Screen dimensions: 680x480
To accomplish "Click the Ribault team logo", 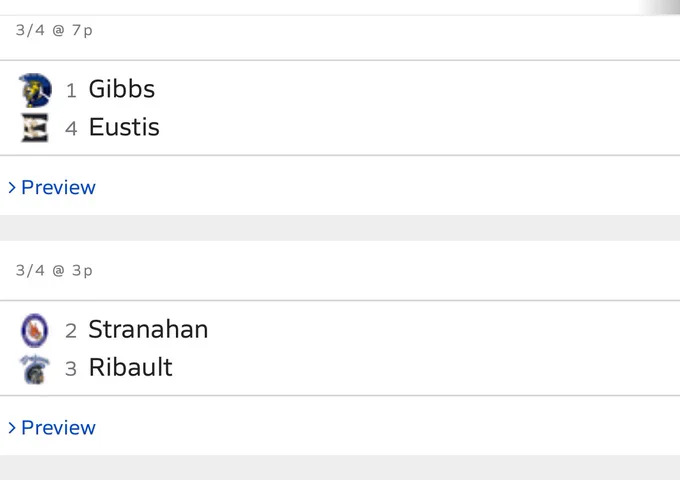I will (35, 369).
